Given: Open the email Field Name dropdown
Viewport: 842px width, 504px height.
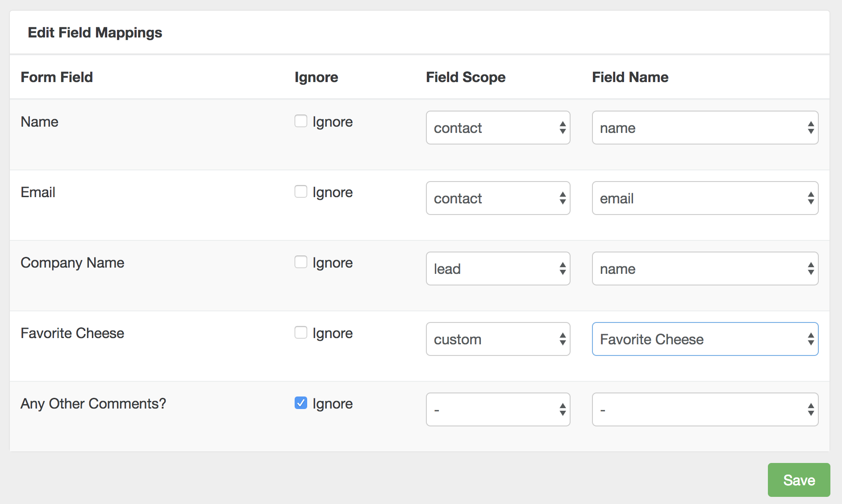Looking at the screenshot, I should click(705, 198).
